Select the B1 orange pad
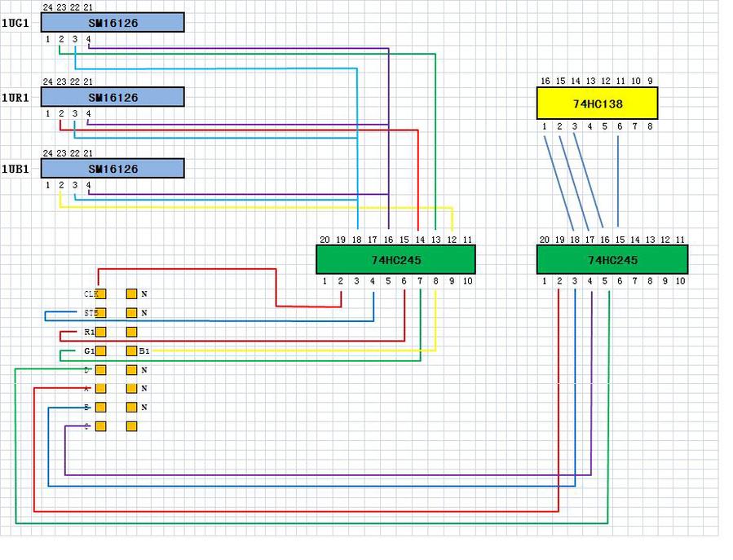 coord(131,351)
